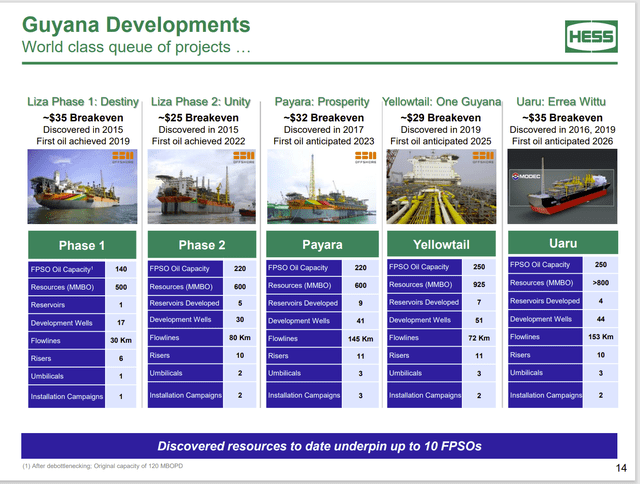Click the Hess logo

pyautogui.click(x=591, y=36)
